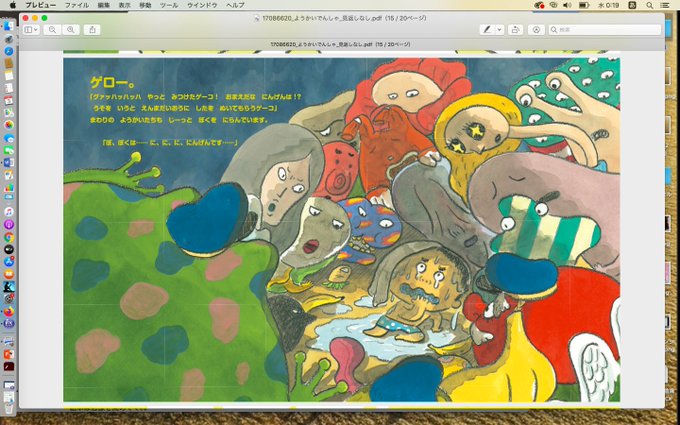Open Finder from the Dock

9,26
